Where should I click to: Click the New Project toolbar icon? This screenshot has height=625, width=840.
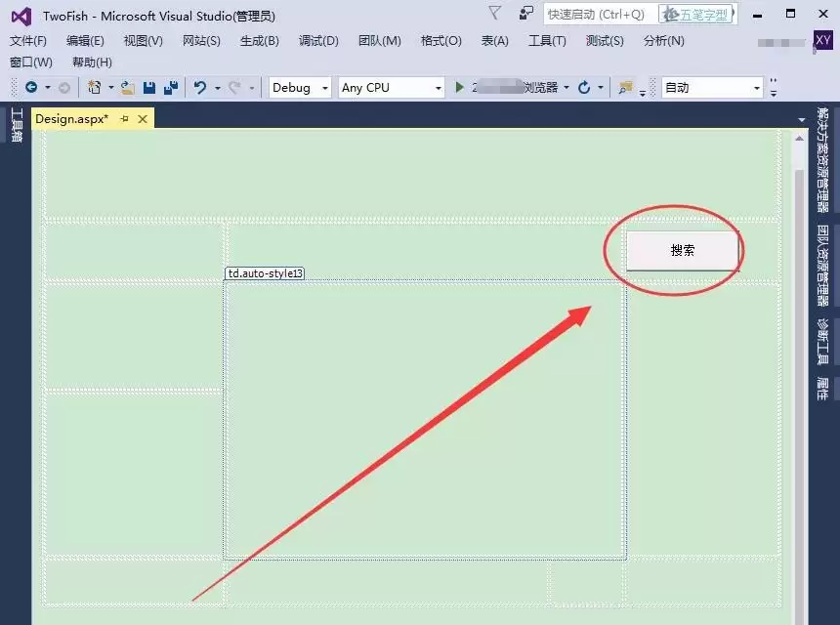point(95,88)
